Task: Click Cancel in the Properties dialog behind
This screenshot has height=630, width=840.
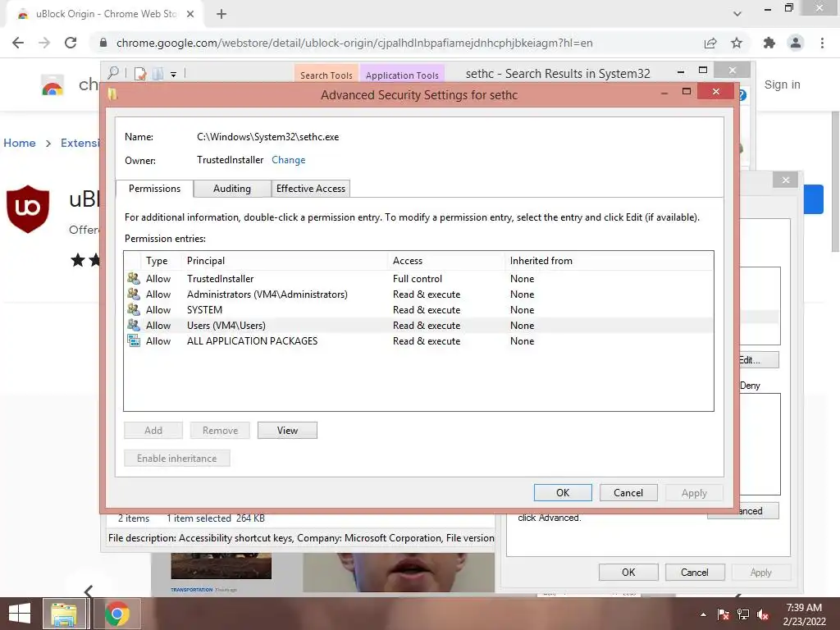Action: 694,572
